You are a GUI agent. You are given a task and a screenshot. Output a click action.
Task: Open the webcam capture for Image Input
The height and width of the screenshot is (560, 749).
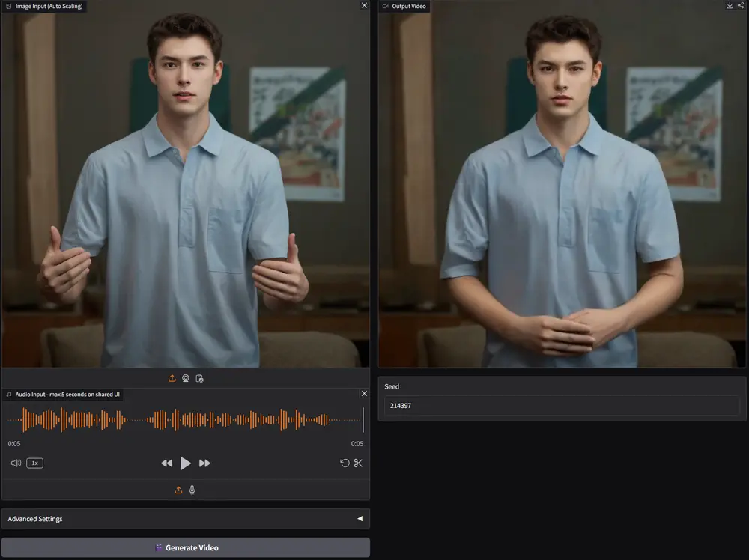[186, 378]
